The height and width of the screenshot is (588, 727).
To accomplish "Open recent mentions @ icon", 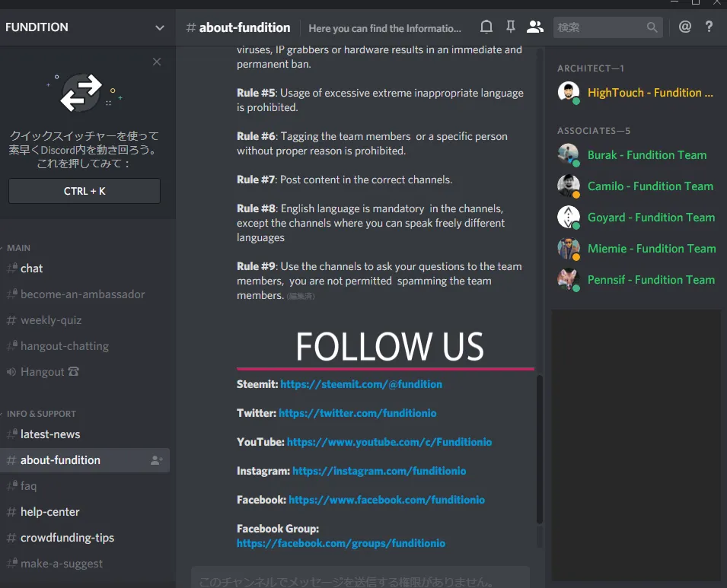I will click(685, 27).
